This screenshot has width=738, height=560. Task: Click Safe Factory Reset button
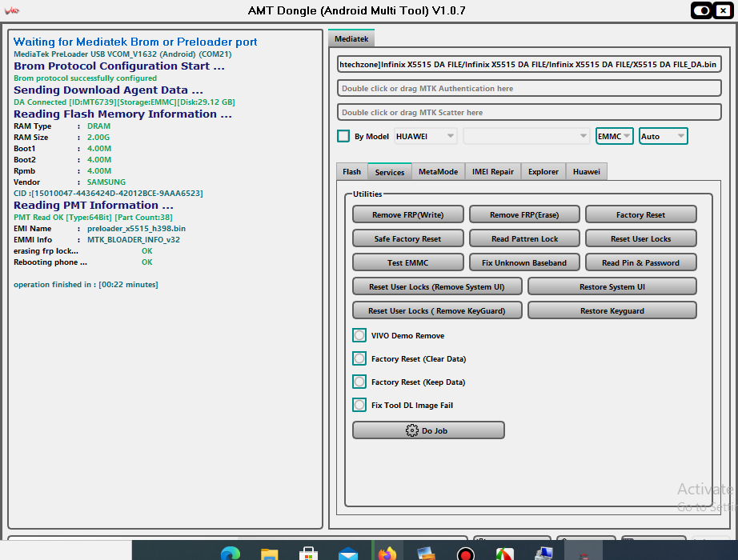[407, 238]
